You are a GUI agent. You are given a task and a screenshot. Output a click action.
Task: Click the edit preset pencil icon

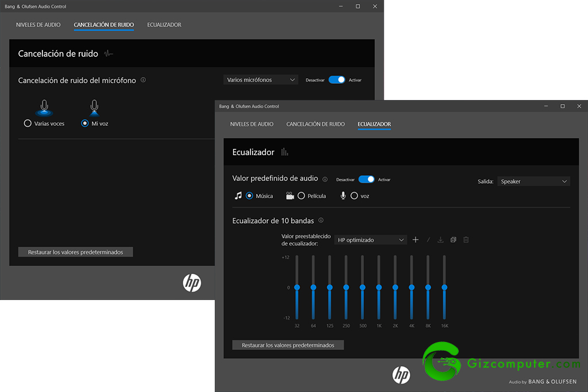428,240
